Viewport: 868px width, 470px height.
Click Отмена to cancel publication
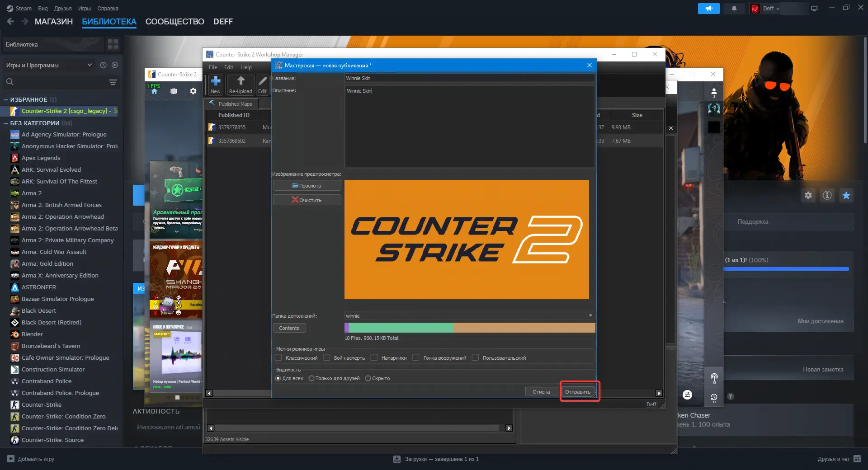coord(541,392)
